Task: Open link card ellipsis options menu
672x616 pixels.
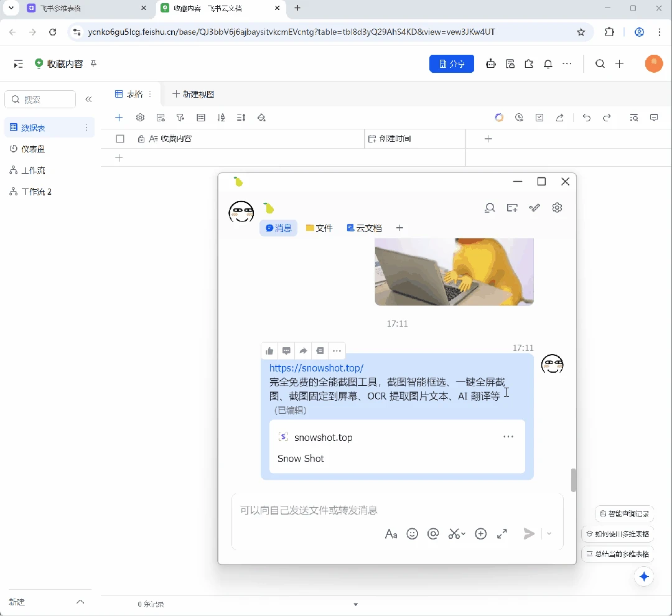Action: [508, 437]
